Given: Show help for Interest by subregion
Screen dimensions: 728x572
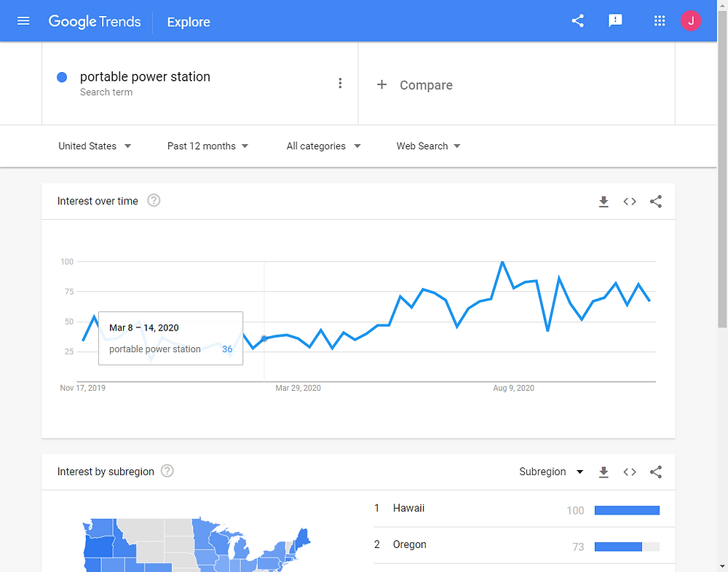Looking at the screenshot, I should coord(167,471).
